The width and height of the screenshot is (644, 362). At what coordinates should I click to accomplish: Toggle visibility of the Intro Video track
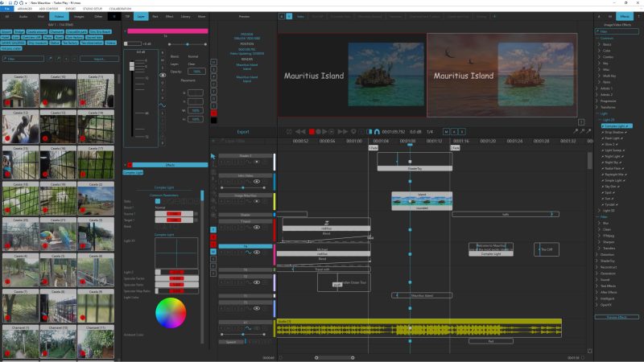(x=257, y=182)
